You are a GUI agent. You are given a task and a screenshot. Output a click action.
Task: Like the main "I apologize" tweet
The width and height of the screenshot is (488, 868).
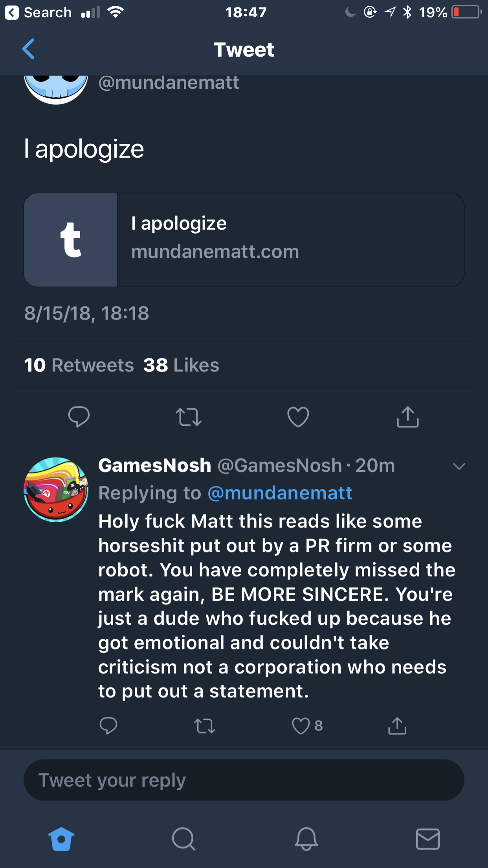pos(298,417)
